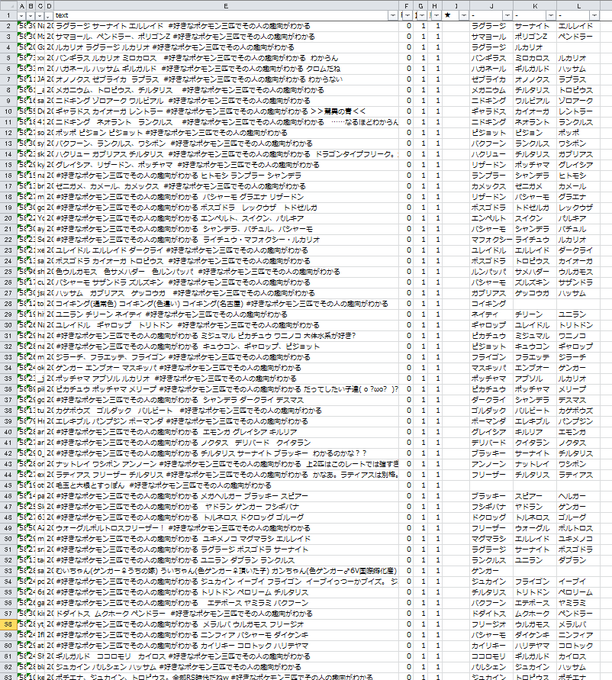Select the column L header

click(579, 6)
